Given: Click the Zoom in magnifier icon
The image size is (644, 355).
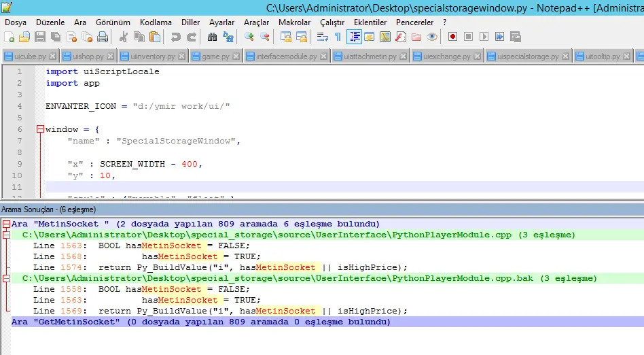Looking at the screenshot, I should click(249, 37).
